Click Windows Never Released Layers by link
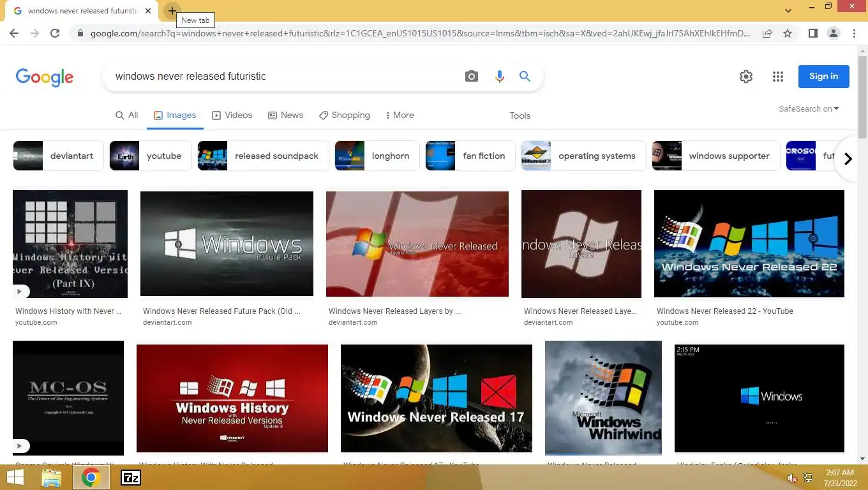The height and width of the screenshot is (490, 868). tap(394, 311)
